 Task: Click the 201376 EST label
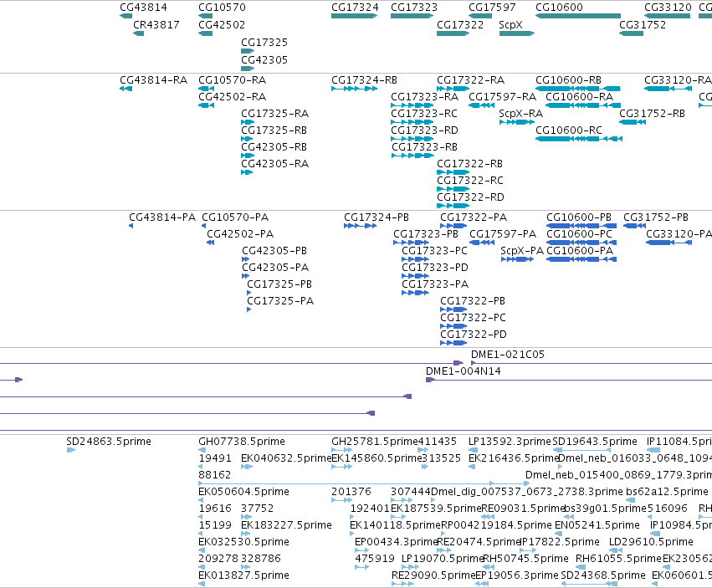351,492
